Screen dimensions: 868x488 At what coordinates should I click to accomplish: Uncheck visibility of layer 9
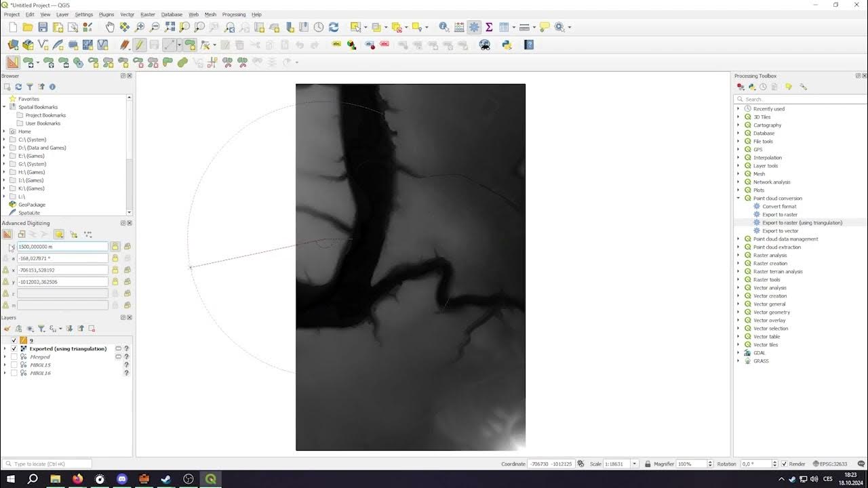coord(14,340)
